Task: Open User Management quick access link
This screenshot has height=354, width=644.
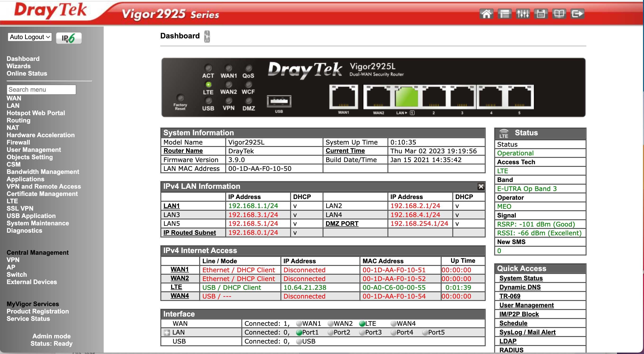Action: pos(526,305)
